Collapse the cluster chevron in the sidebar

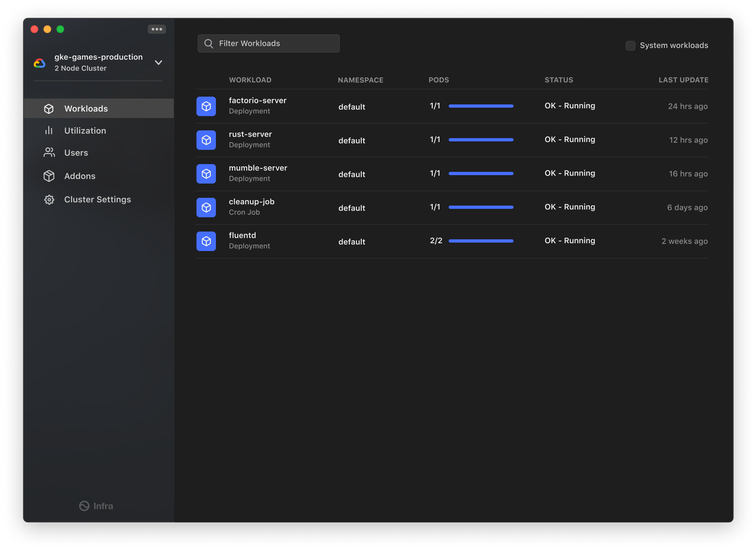159,62
